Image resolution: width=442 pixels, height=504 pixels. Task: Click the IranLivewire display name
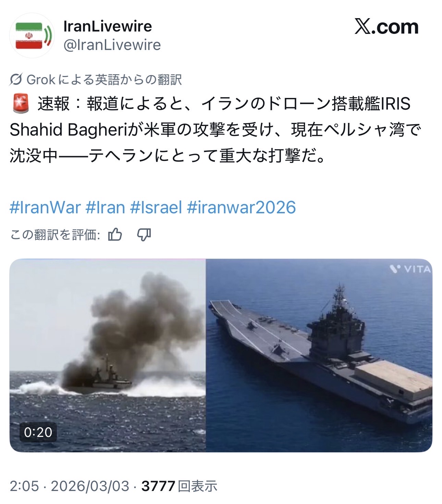pyautogui.click(x=108, y=26)
